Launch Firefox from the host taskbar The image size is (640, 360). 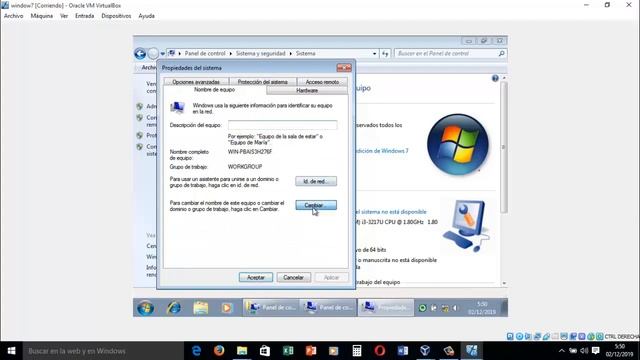[x=219, y=351]
